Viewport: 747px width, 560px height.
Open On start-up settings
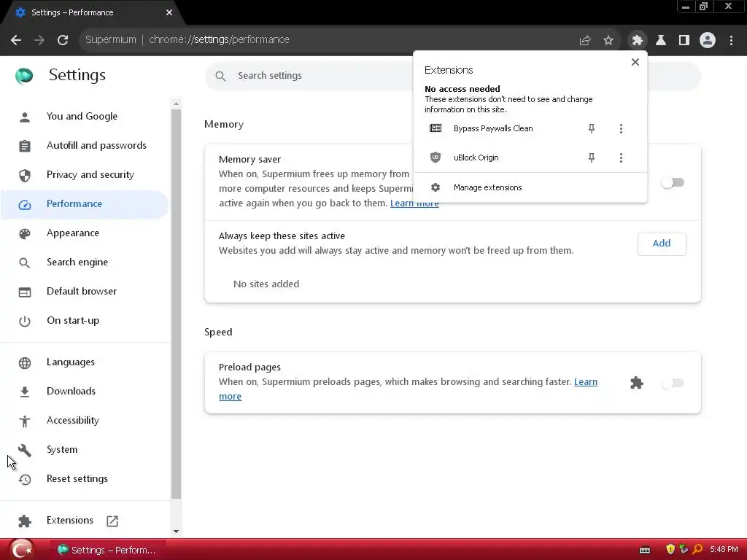point(84,321)
